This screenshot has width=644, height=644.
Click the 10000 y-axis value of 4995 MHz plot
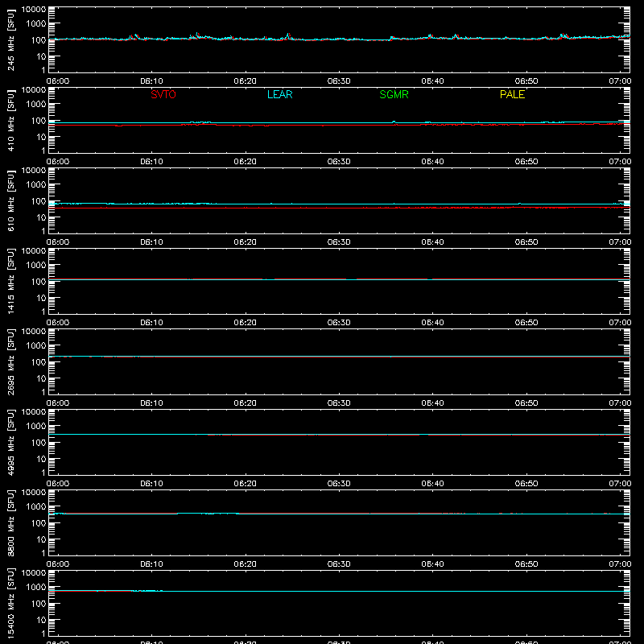[x=34, y=412]
